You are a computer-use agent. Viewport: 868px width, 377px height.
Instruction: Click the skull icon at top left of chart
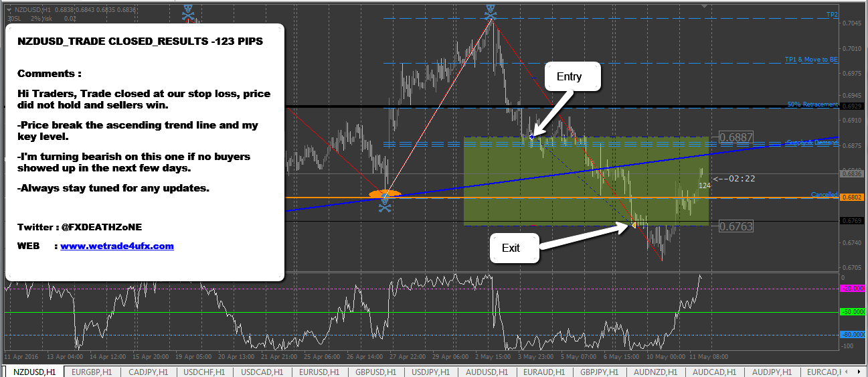click(189, 11)
